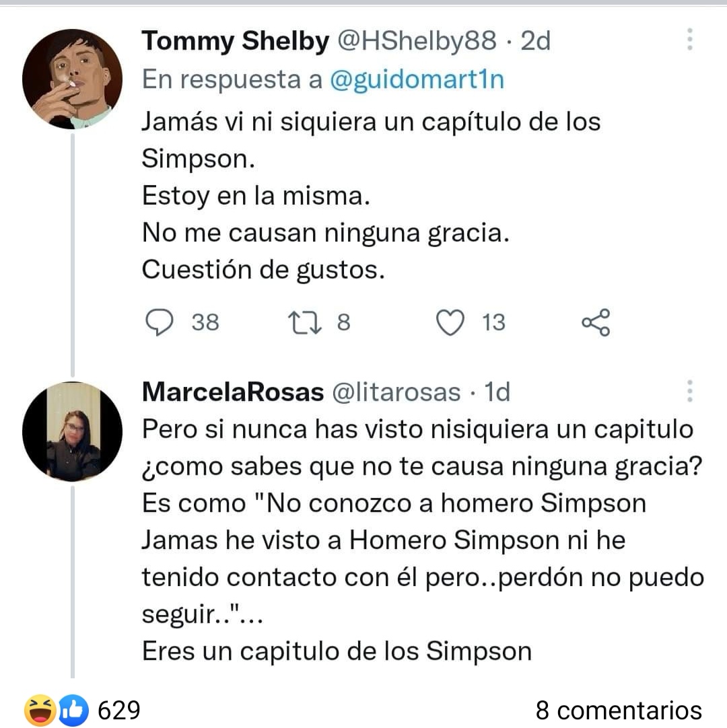Click the @litarosas handle
Viewport: 727px width, 728px height.
pyautogui.click(x=396, y=392)
